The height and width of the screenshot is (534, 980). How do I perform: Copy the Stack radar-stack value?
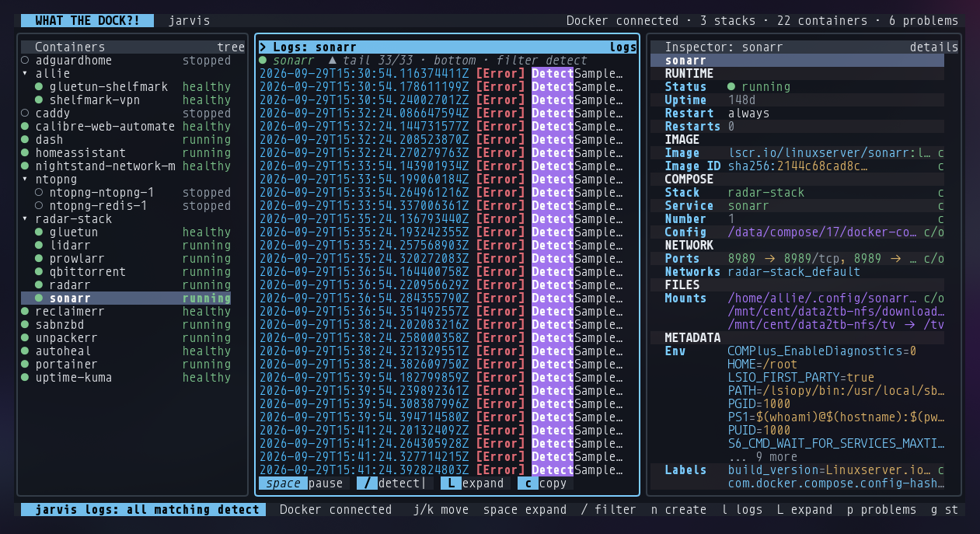click(941, 193)
